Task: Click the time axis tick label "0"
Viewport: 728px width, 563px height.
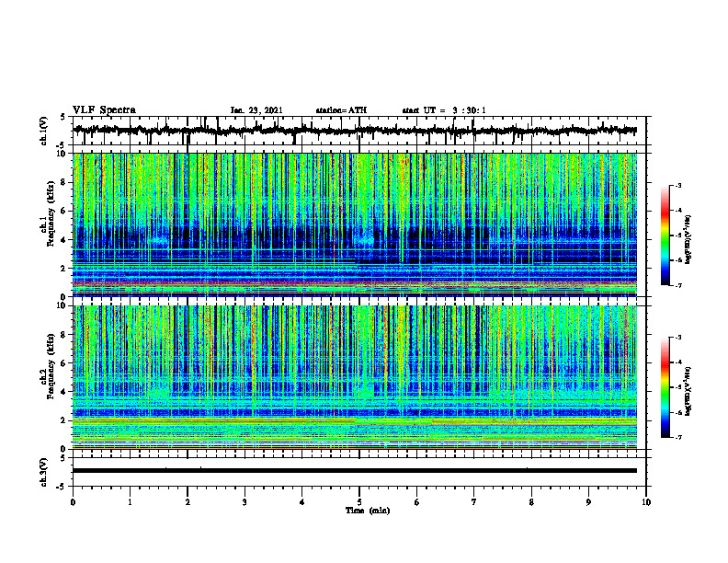Action: tap(73, 502)
